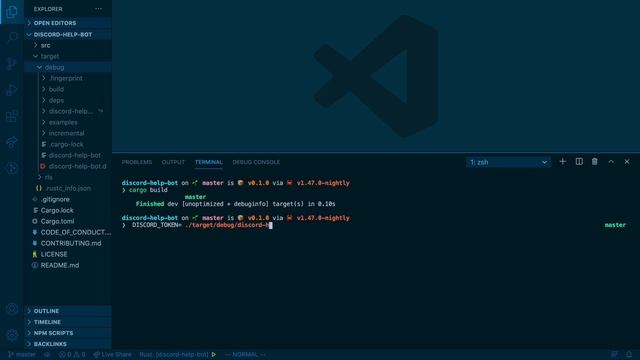Expand the incremental folder
The image size is (640, 360).
[x=68, y=133]
